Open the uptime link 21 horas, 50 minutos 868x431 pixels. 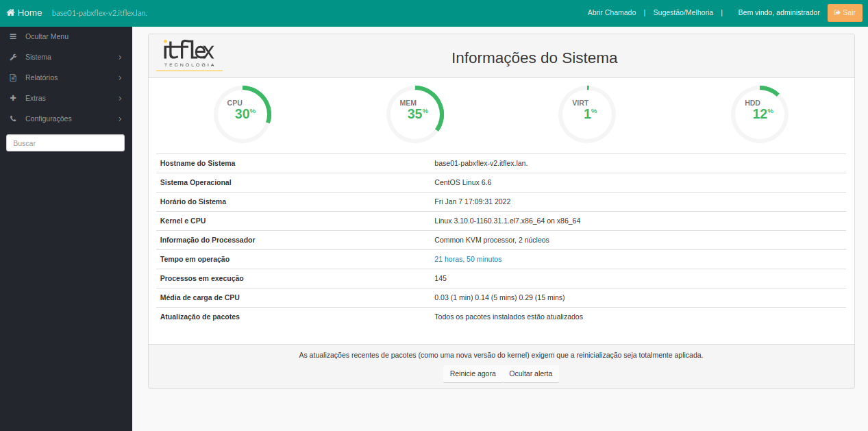coord(468,260)
